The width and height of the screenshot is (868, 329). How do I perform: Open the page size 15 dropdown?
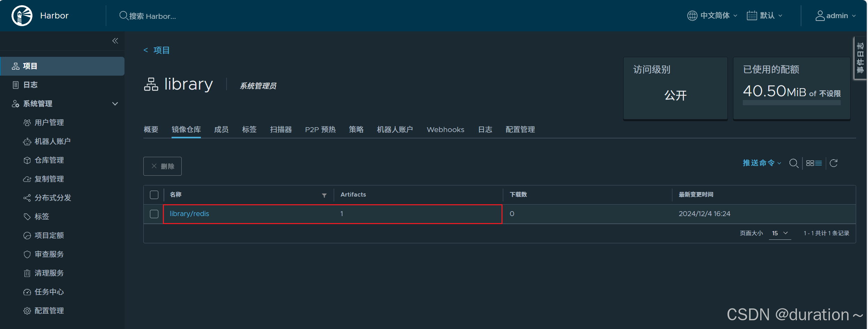(780, 233)
